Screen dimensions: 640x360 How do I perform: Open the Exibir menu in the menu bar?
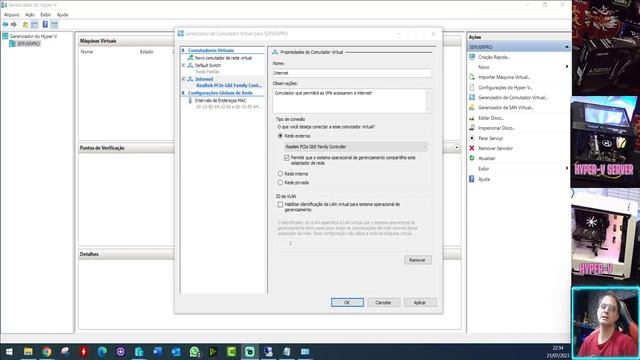point(46,15)
